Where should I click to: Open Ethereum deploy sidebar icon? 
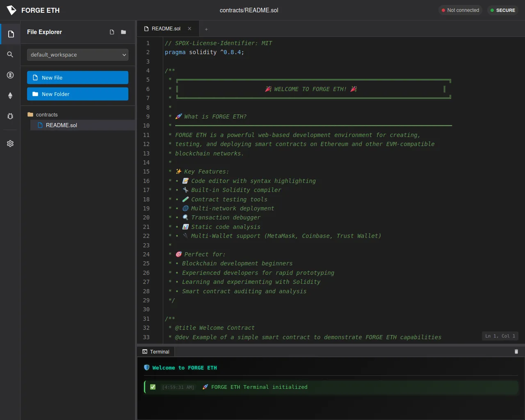point(10,96)
